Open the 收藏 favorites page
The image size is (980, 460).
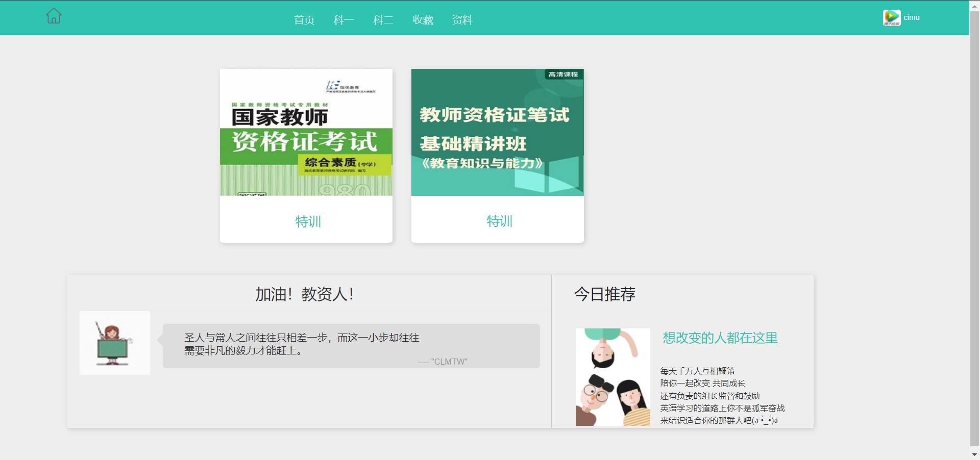pos(423,20)
